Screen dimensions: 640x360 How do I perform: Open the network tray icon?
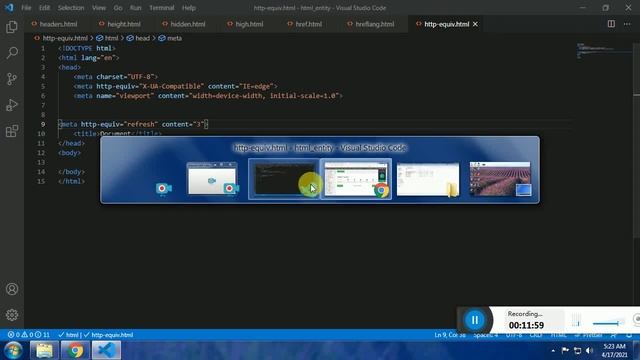pyautogui.click(x=577, y=350)
